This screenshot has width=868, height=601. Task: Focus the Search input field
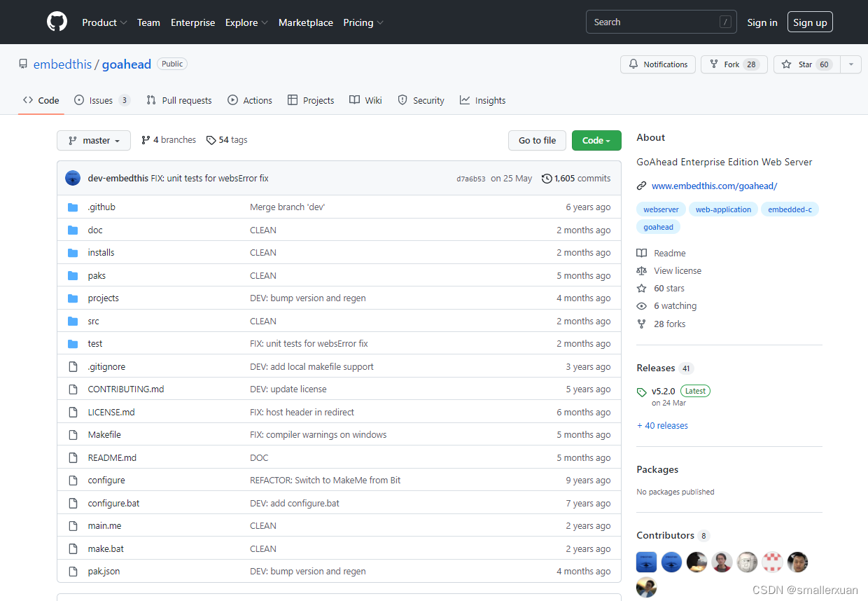point(661,22)
